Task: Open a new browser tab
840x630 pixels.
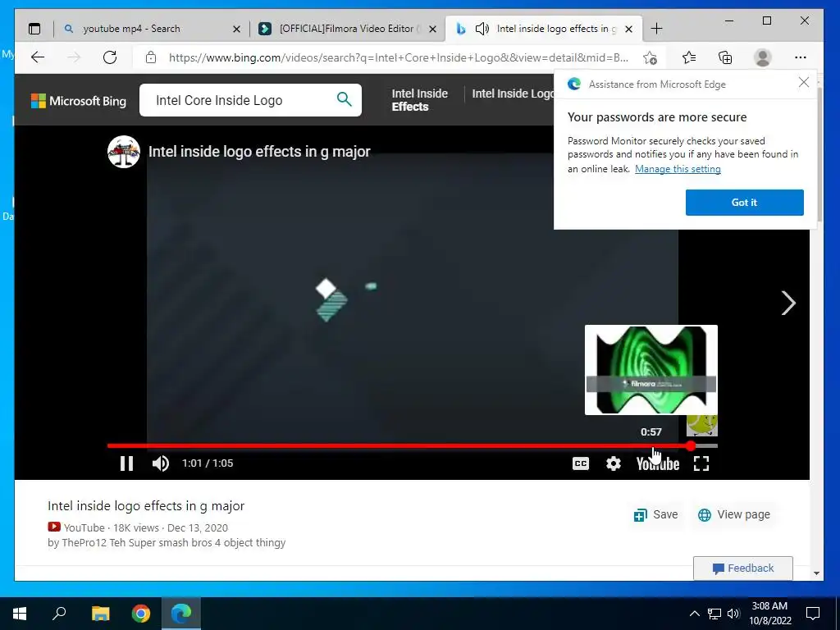Action: pyautogui.click(x=656, y=29)
